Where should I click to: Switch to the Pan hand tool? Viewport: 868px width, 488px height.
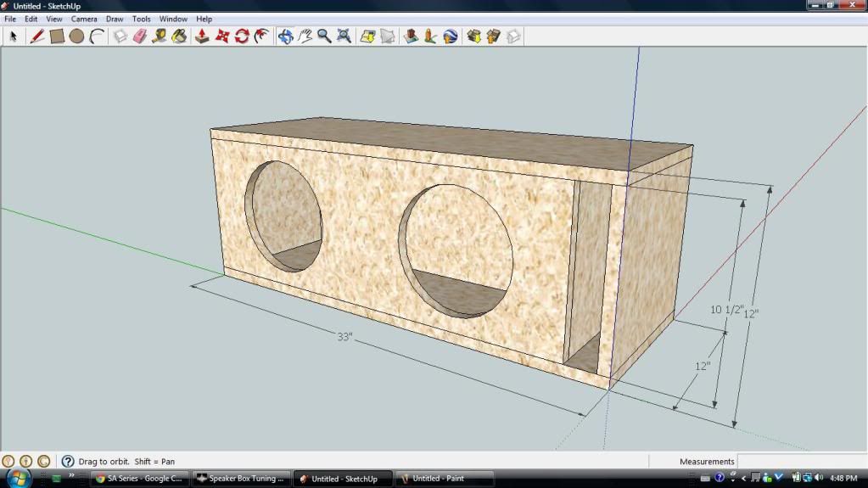[x=305, y=36]
